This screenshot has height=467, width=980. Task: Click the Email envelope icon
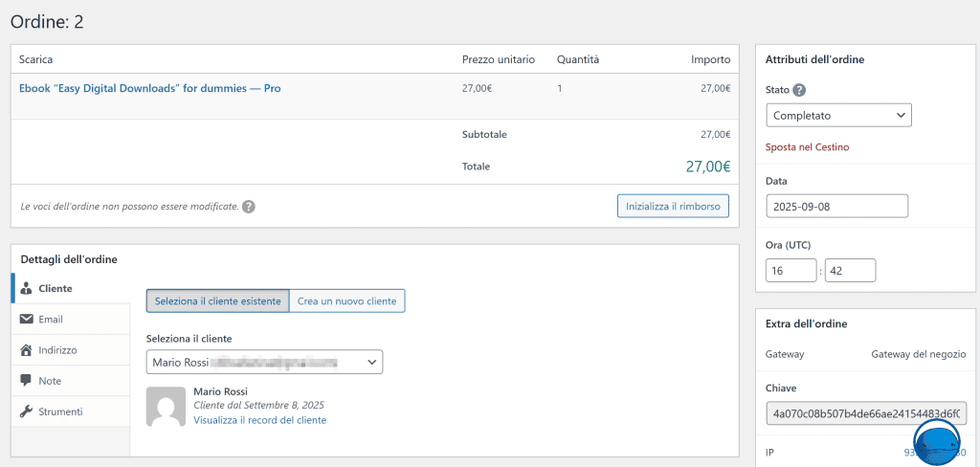tap(26, 319)
